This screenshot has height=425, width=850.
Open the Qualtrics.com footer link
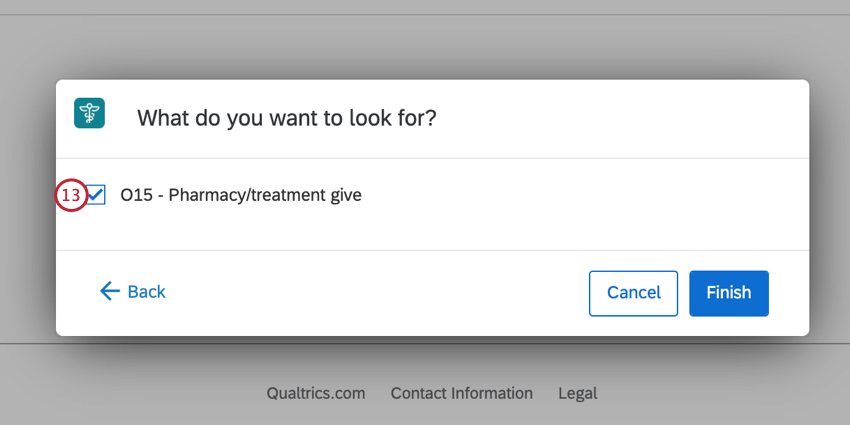coord(315,393)
